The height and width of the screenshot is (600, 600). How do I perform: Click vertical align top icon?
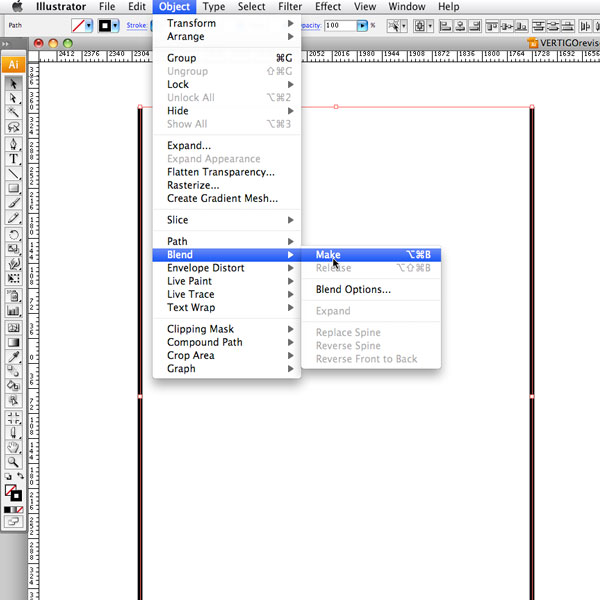pos(492,26)
